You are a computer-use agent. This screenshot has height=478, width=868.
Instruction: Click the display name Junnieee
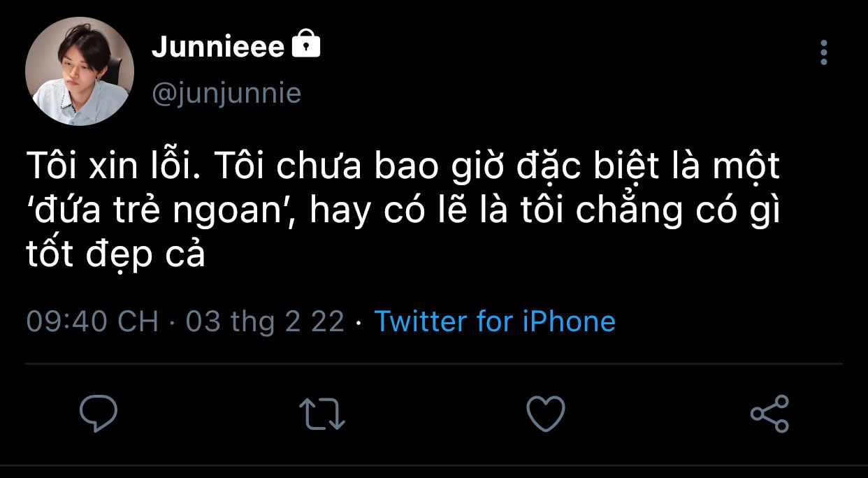pyautogui.click(x=217, y=48)
